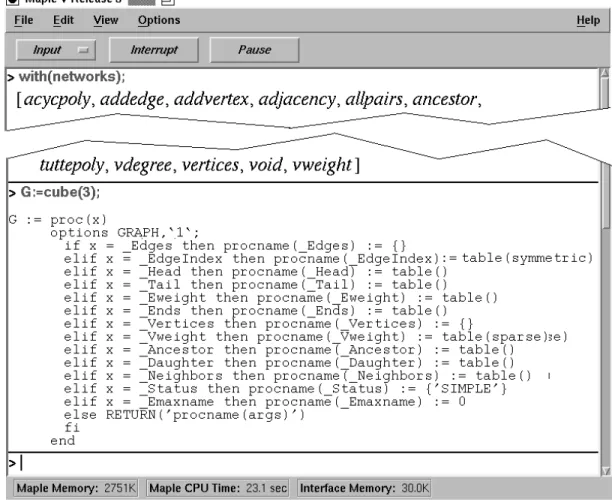Click the line testing _Ends

[256, 311]
